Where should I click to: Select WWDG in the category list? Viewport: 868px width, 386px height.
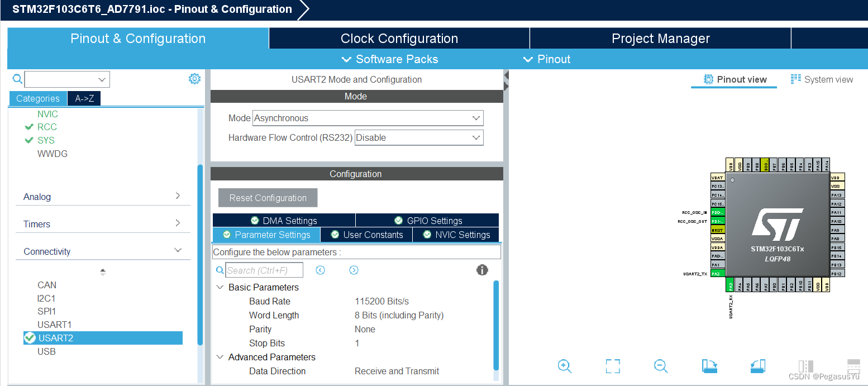53,154
